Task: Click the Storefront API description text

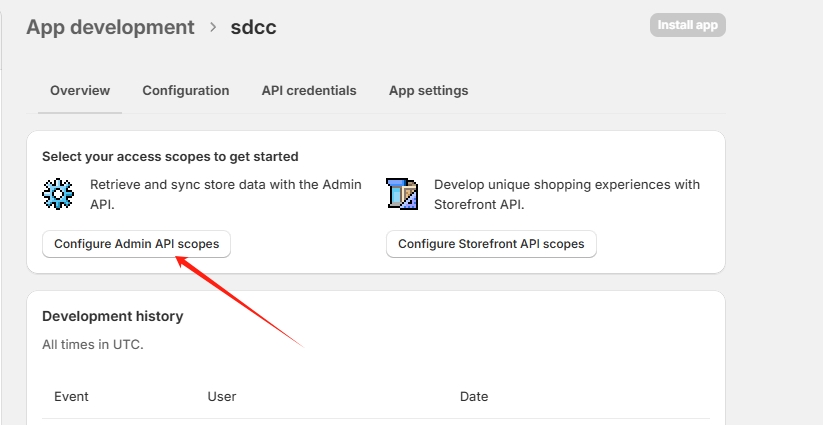Action: 567,194
